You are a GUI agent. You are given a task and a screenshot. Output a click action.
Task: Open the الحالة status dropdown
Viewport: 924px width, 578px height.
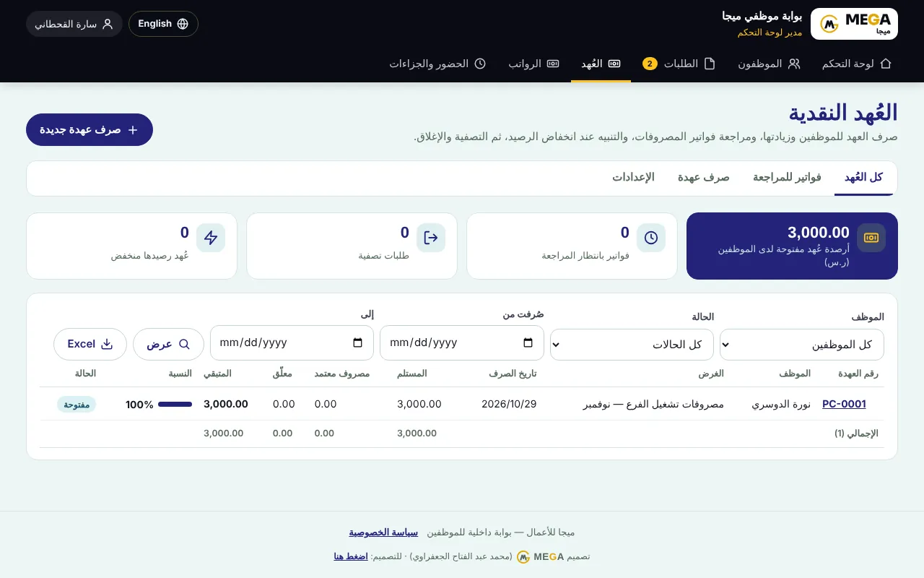632,345
